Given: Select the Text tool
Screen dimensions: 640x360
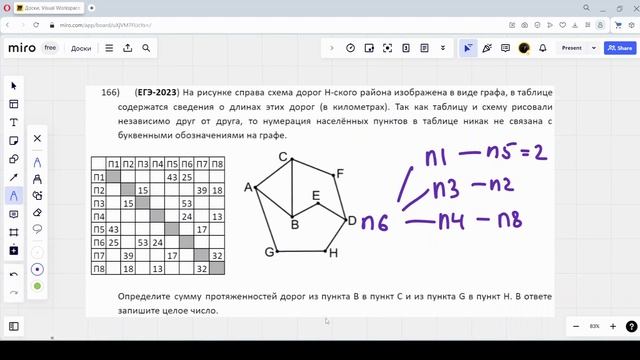Looking at the screenshot, I should click(x=13, y=122).
